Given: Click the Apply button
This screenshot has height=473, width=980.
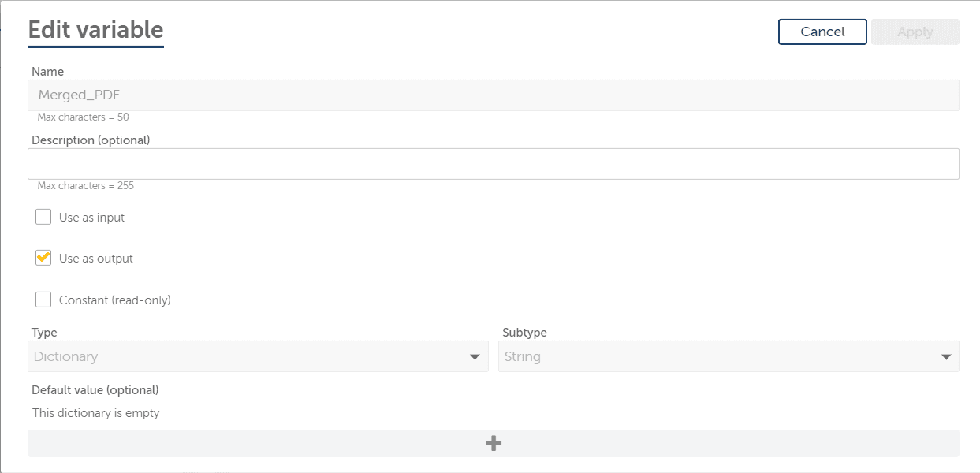Looking at the screenshot, I should tap(915, 32).
